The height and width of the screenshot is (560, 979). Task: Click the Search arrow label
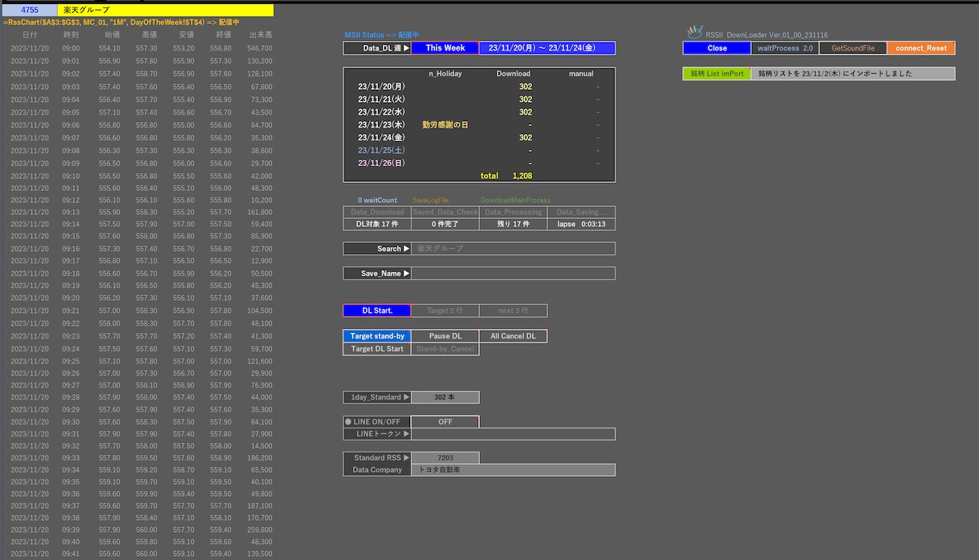coord(377,249)
